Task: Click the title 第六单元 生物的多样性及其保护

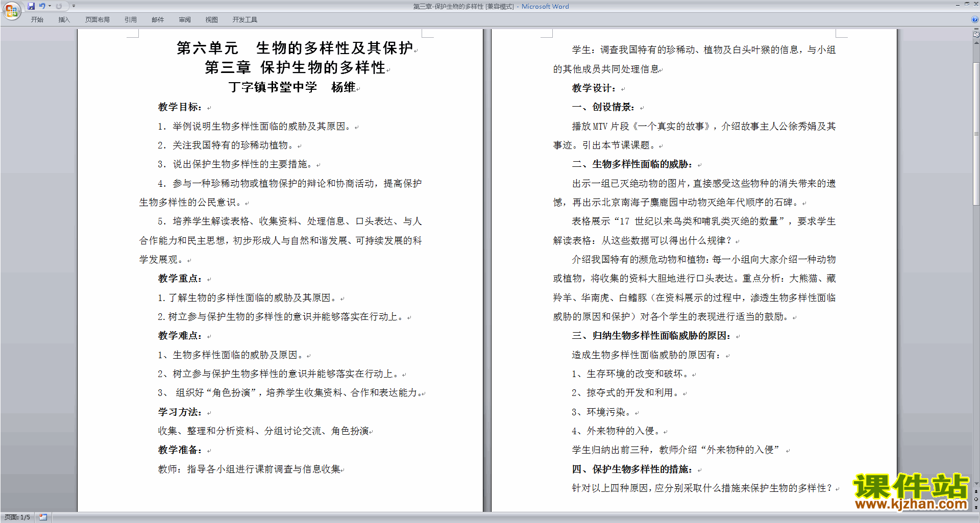Action: pyautogui.click(x=295, y=48)
